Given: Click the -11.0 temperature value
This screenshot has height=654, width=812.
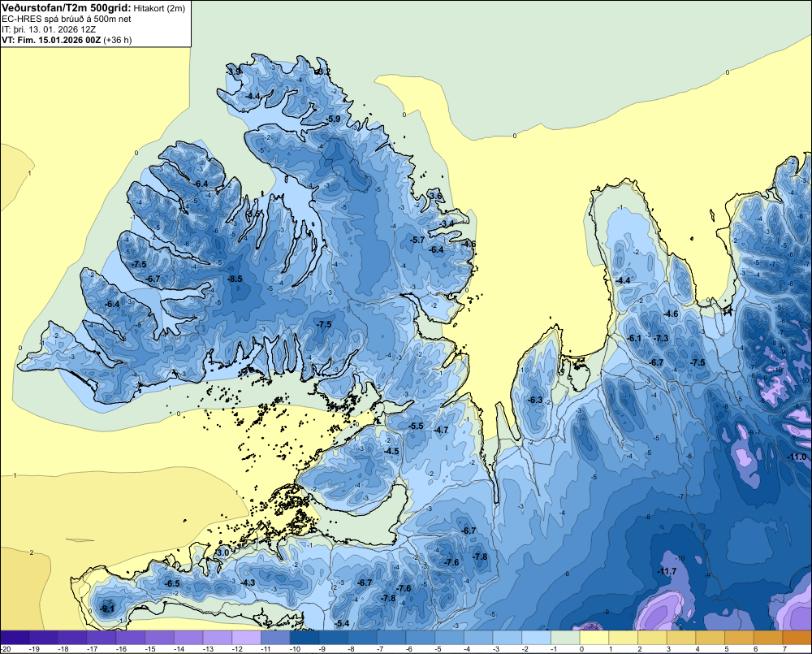Looking at the screenshot, I should tap(797, 457).
